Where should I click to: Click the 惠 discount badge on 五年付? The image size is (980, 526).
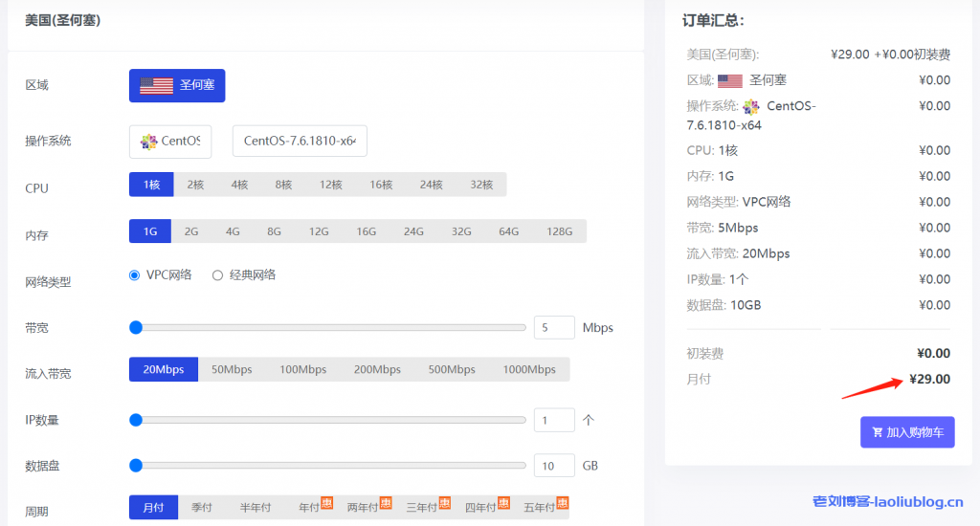tap(563, 502)
